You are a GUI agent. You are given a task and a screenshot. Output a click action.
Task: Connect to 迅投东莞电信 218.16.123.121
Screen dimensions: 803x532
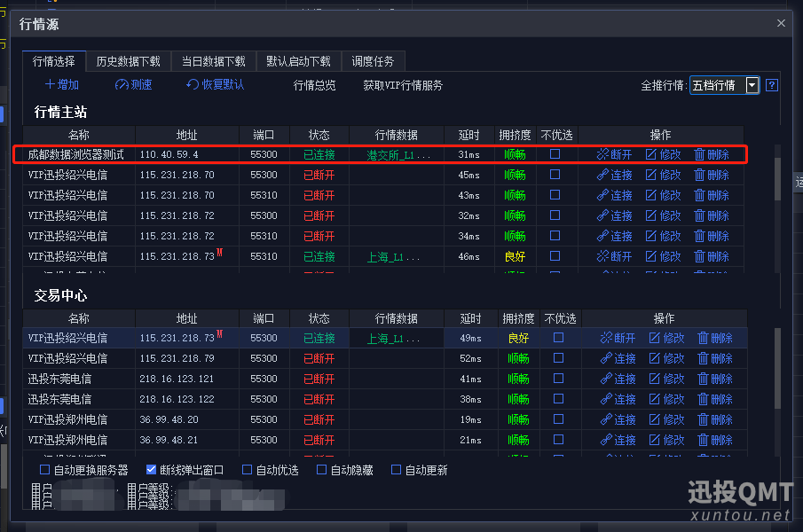pos(618,379)
